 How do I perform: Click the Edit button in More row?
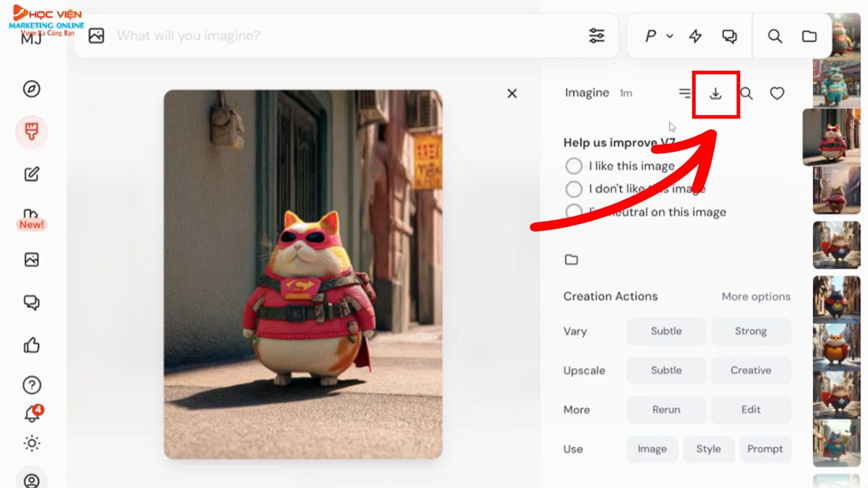(x=751, y=409)
